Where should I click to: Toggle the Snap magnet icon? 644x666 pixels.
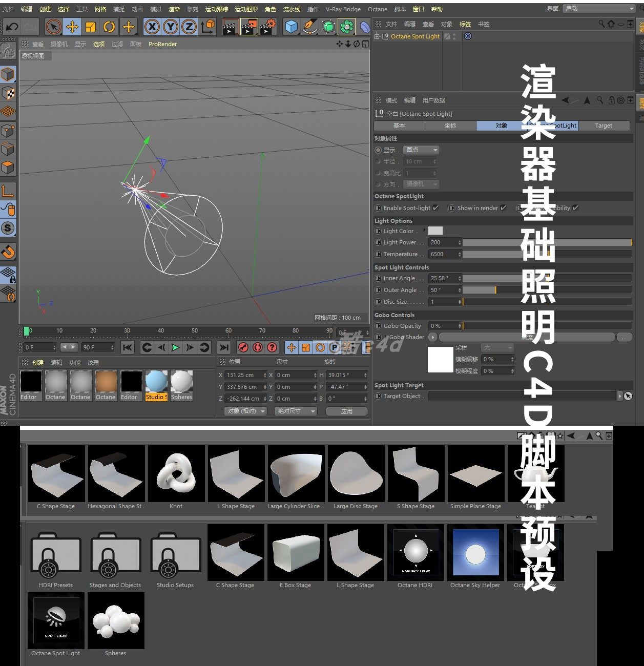8,252
